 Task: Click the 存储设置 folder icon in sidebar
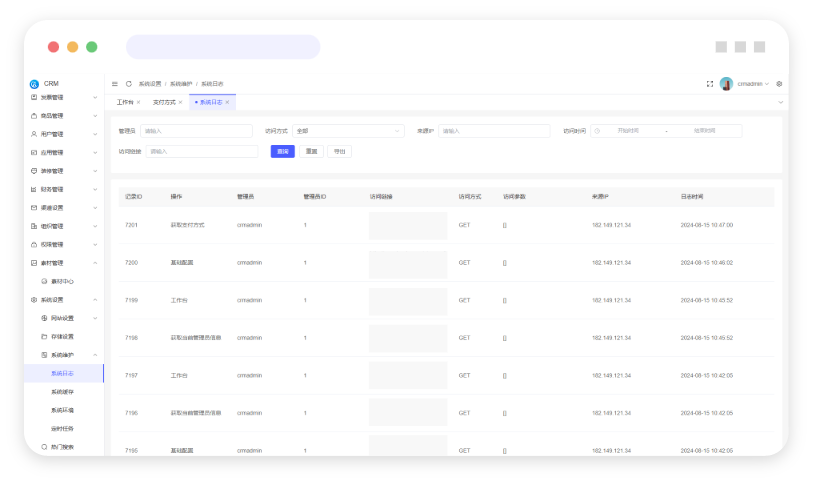(x=44, y=337)
